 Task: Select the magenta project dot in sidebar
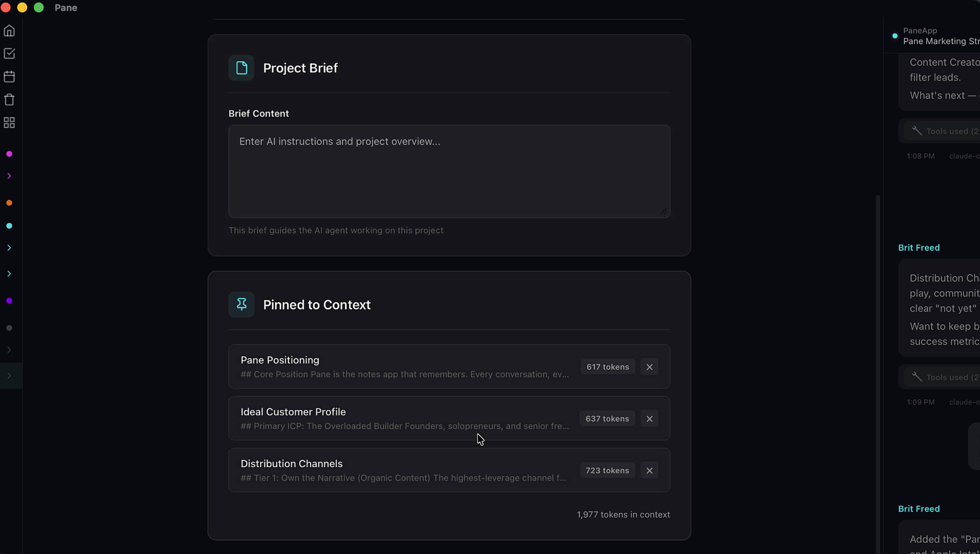tap(9, 154)
